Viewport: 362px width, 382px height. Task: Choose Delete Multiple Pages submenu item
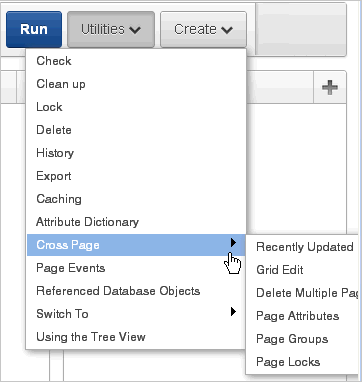pos(304,293)
